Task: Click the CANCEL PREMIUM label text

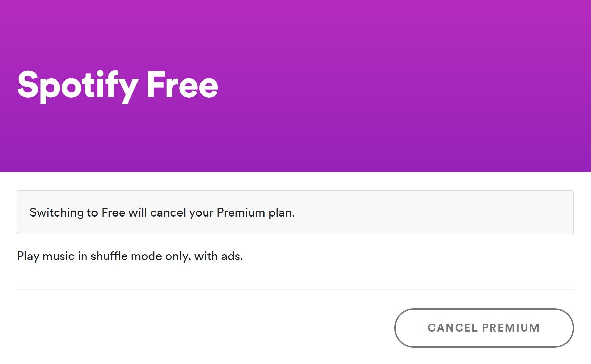Action: click(484, 327)
